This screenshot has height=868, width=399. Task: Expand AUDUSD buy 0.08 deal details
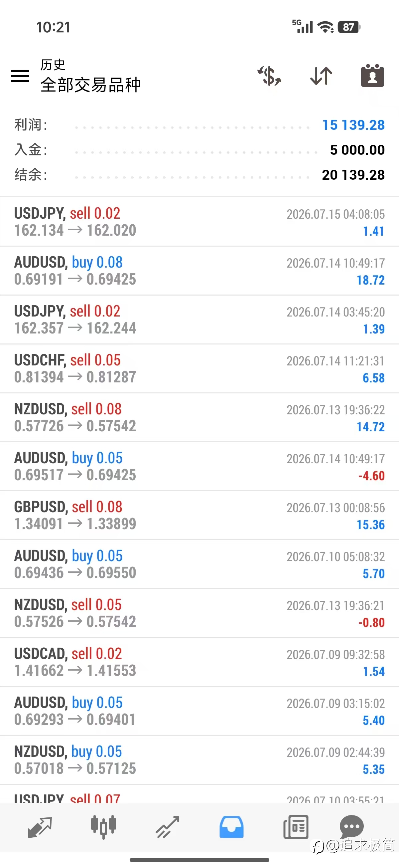coord(199,271)
